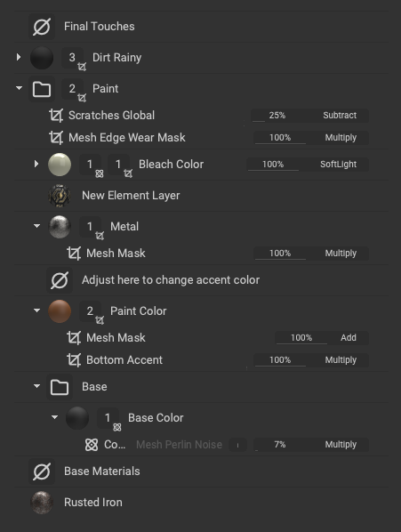Viewport: 401px width, 532px height.
Task: Click the Mesh Edge Wear Mask icon
Action: tap(56, 137)
